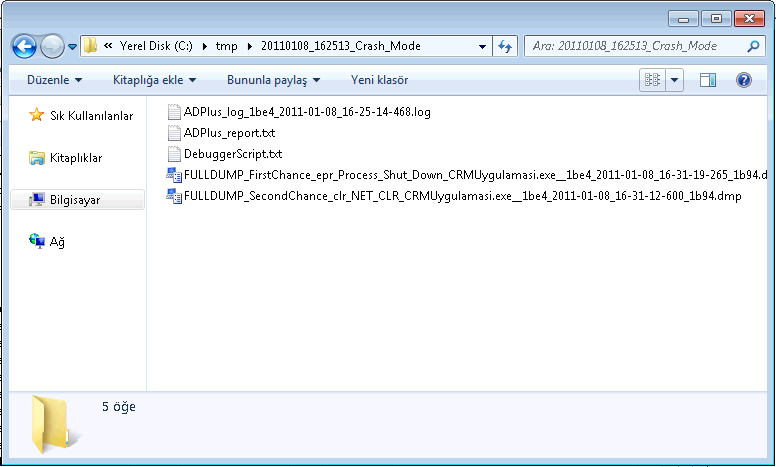The height and width of the screenshot is (467, 776).
Task: Select FULLDUMP_SecondChance .dmp file name
Action: 462,195
